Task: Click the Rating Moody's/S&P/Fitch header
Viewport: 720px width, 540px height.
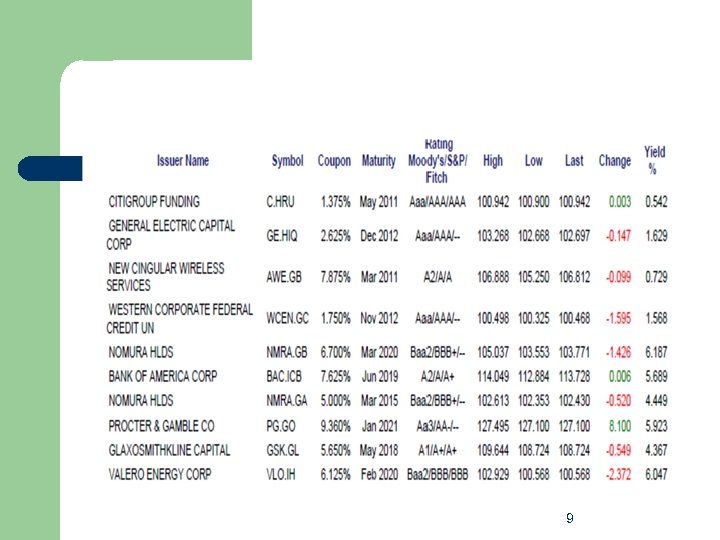Action: tap(437, 161)
